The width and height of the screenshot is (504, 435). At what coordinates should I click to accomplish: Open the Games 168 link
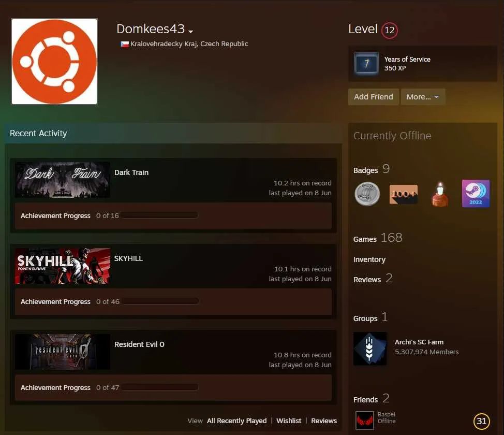(378, 238)
